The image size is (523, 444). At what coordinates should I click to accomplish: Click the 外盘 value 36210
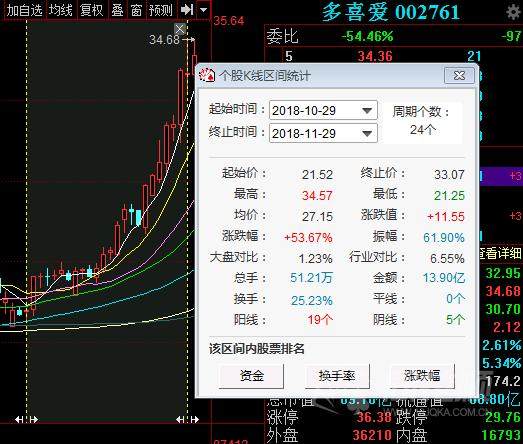click(x=372, y=435)
